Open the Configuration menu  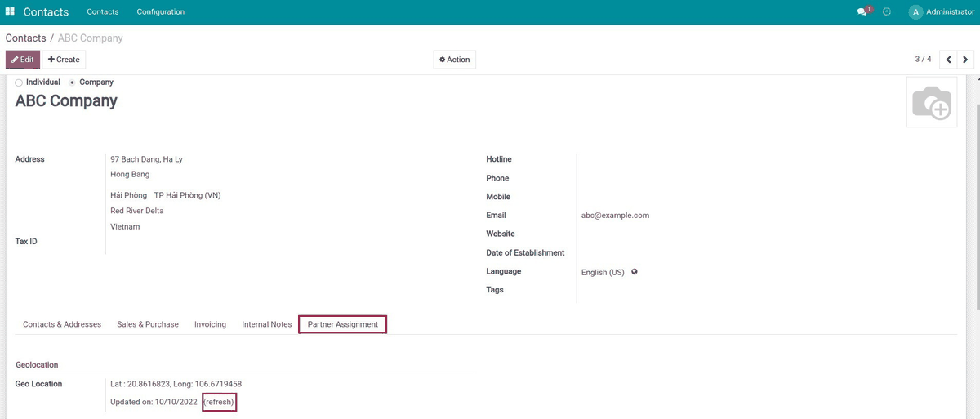pos(161,12)
